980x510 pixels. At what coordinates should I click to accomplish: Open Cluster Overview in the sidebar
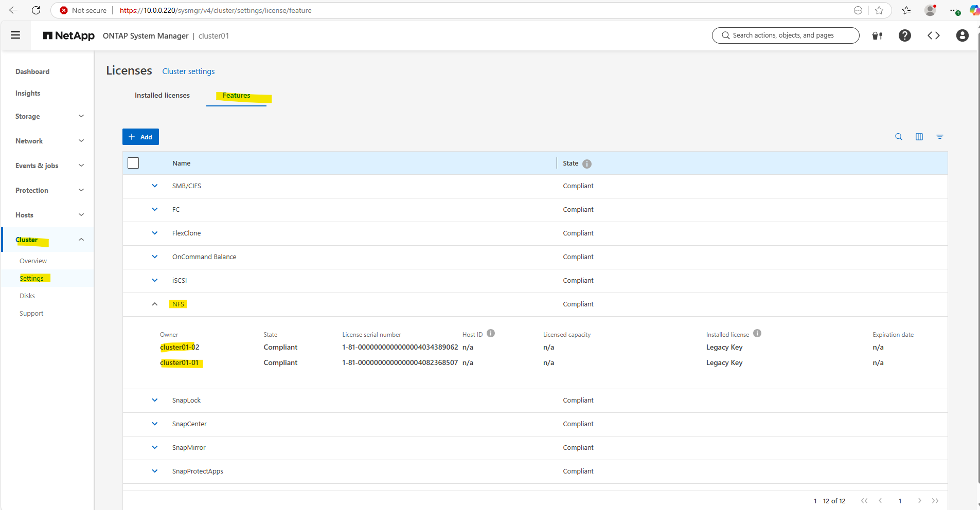[33, 261]
